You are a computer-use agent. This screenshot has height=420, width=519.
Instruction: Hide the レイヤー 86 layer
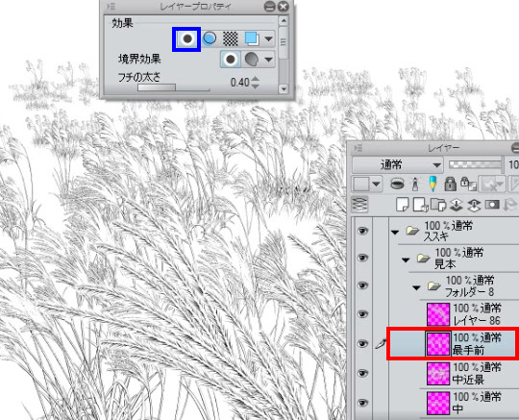click(362, 313)
